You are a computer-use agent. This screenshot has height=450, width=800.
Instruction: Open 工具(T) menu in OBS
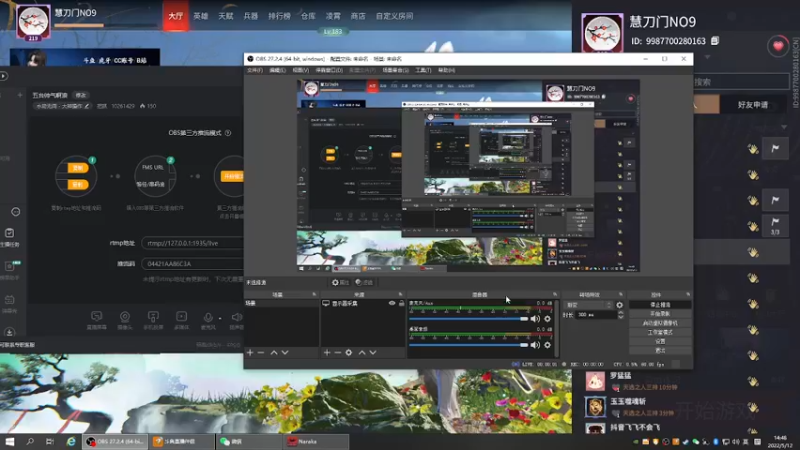423,70
